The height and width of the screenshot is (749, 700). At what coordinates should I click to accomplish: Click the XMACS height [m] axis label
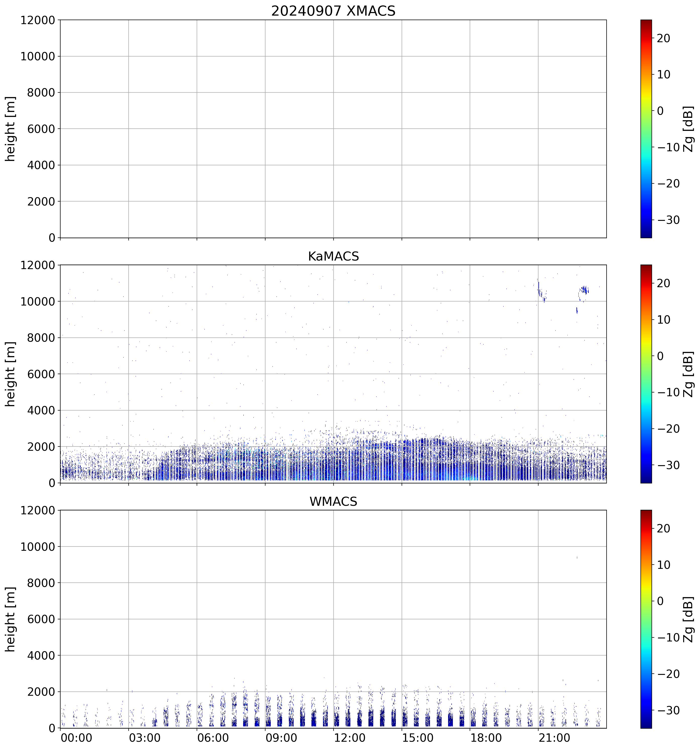(11, 128)
